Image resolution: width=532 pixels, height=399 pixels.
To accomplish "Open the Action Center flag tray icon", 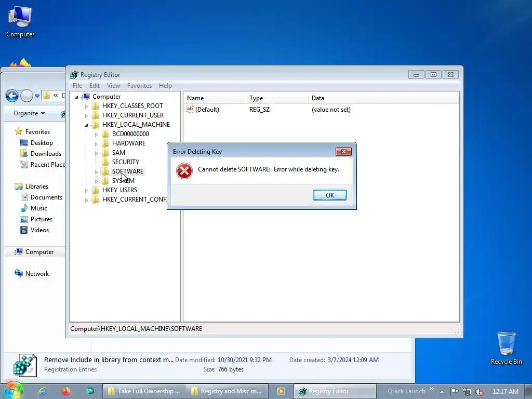I will pos(454,392).
